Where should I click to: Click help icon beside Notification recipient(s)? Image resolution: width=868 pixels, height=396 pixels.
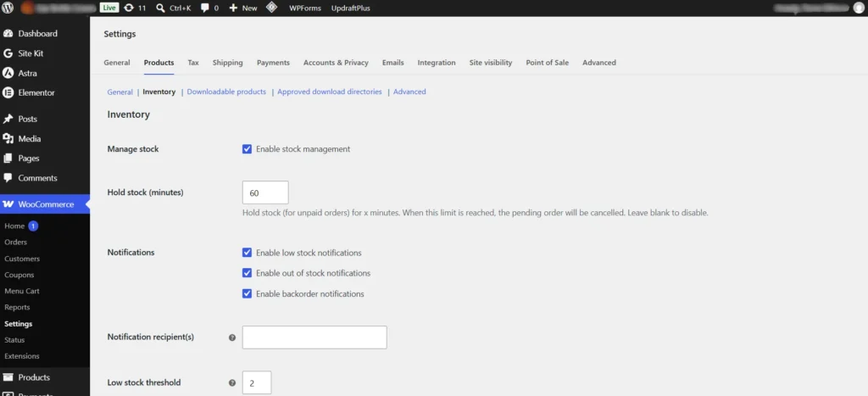[x=232, y=337]
